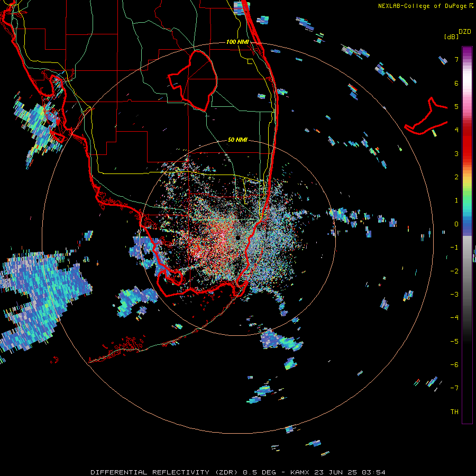
Task: Click the TH threshold label on the scale
Action: point(454,412)
